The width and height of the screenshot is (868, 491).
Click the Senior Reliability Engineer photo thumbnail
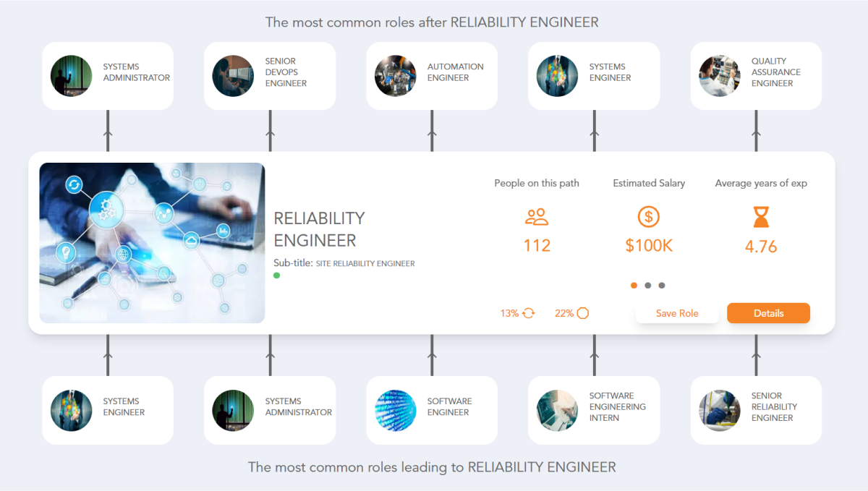pos(719,409)
